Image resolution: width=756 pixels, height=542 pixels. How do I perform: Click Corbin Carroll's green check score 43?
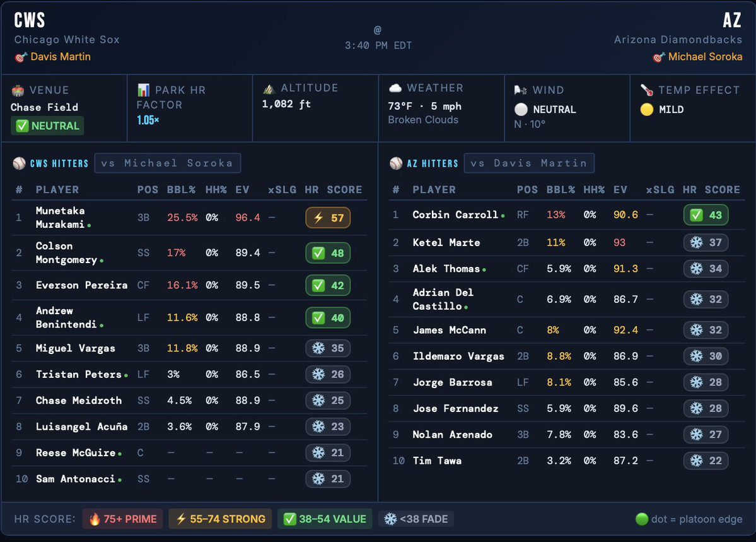(x=706, y=215)
